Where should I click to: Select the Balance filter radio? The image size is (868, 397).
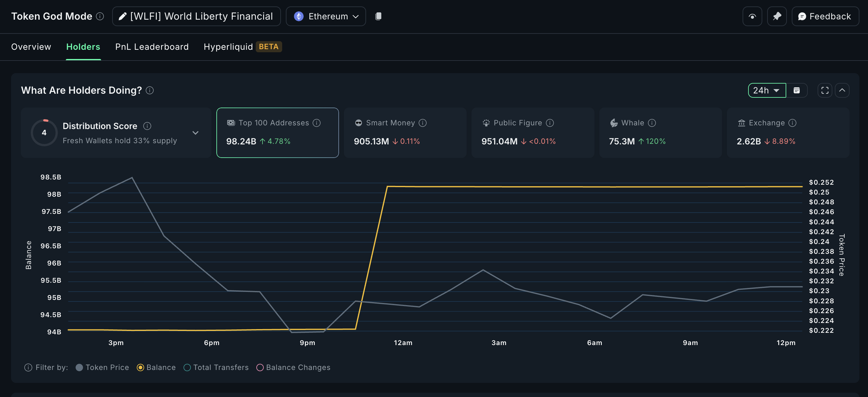140,368
